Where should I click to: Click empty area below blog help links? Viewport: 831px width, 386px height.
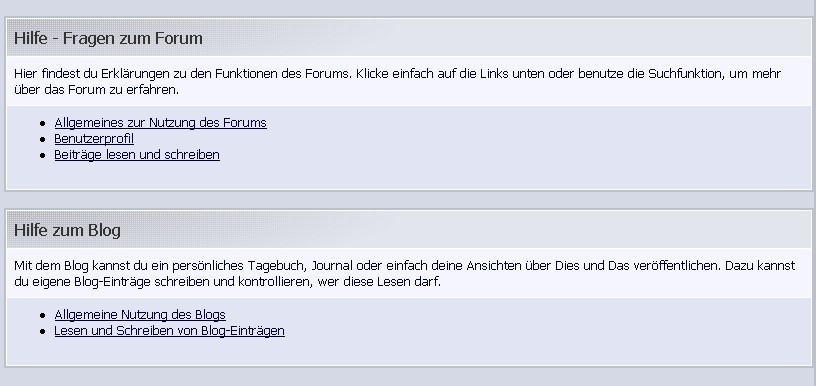pos(409,352)
